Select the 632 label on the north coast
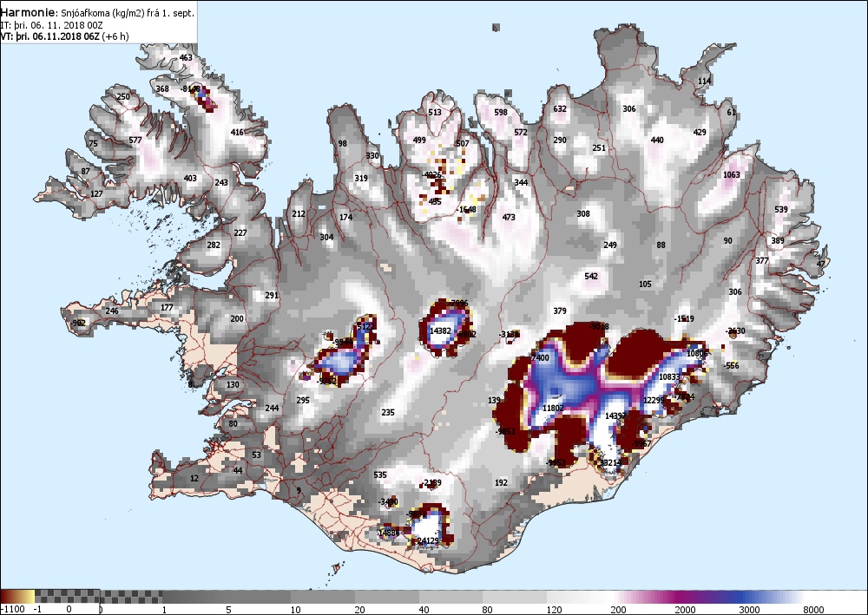Viewport: 868px width, 615px height. 560,109
